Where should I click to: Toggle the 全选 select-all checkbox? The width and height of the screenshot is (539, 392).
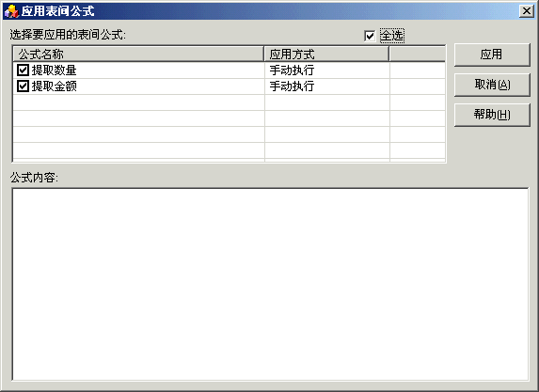point(370,36)
